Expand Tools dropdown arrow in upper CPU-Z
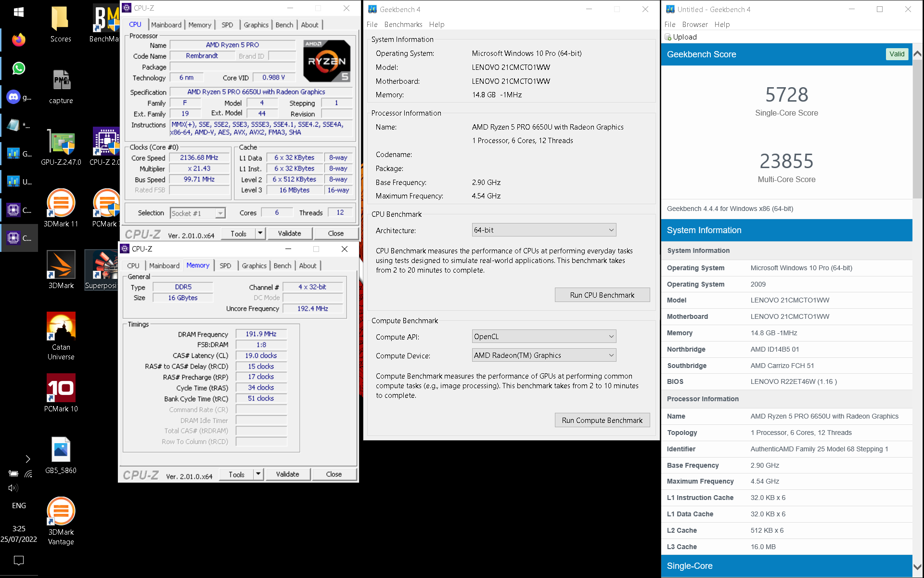The width and height of the screenshot is (924, 578). pos(260,233)
